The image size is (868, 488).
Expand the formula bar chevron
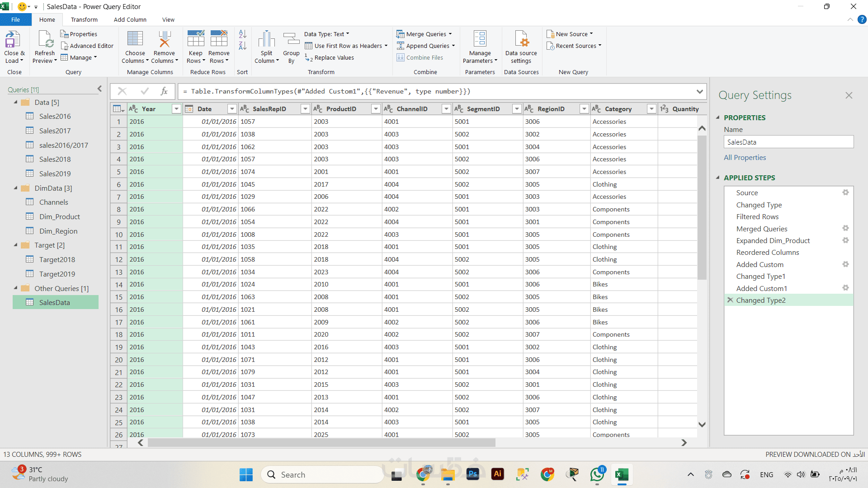(699, 92)
